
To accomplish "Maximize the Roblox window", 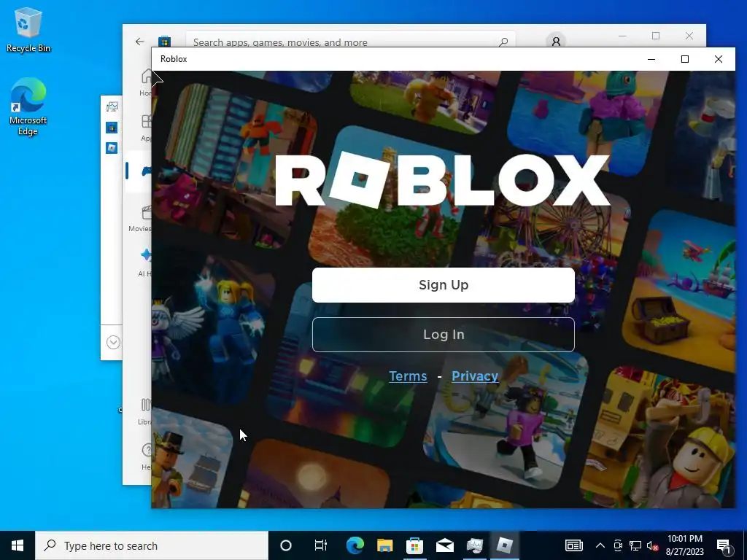I will [x=684, y=59].
